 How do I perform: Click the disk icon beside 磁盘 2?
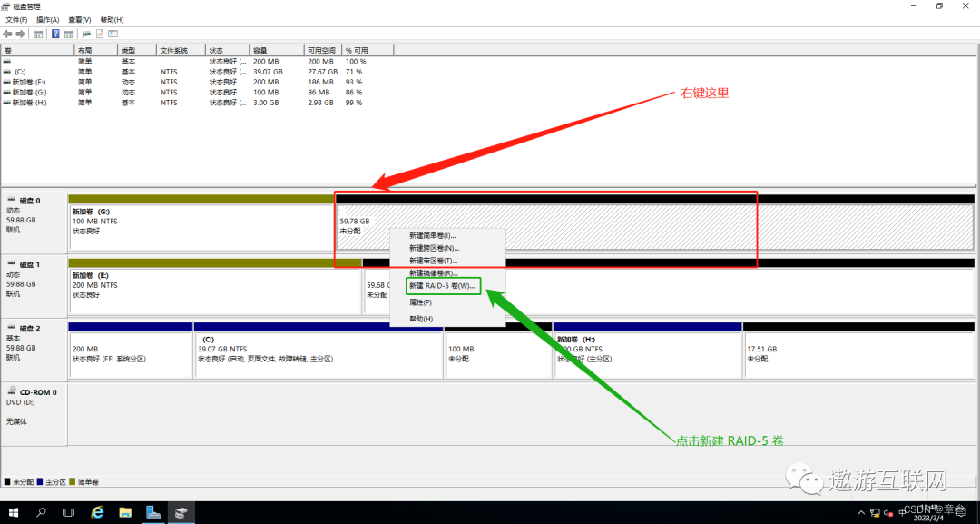click(x=11, y=328)
